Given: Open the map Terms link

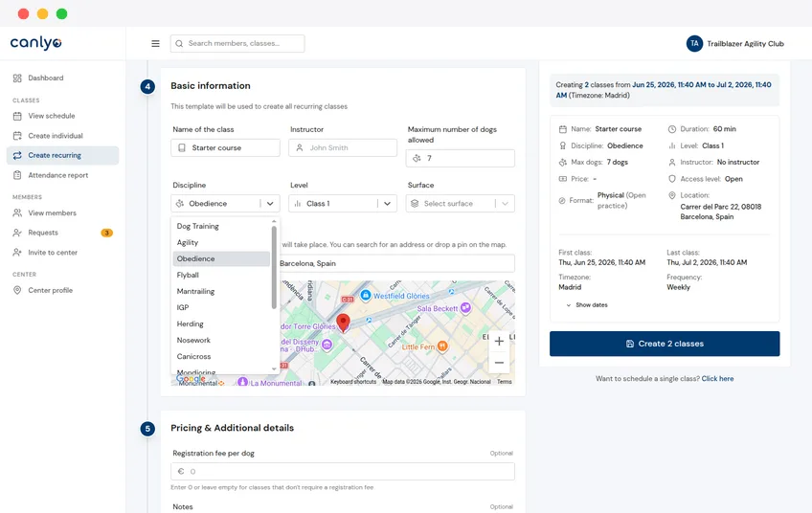Looking at the screenshot, I should tap(505, 382).
